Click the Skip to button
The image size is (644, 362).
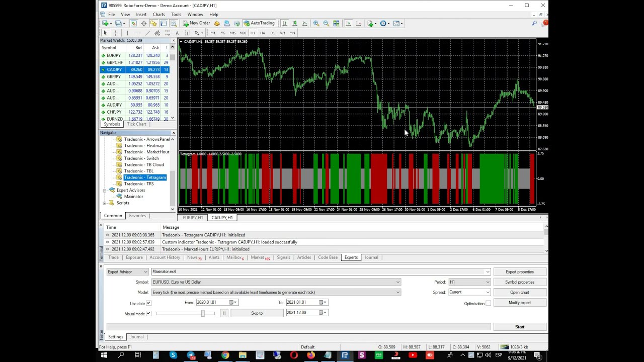coord(257,313)
